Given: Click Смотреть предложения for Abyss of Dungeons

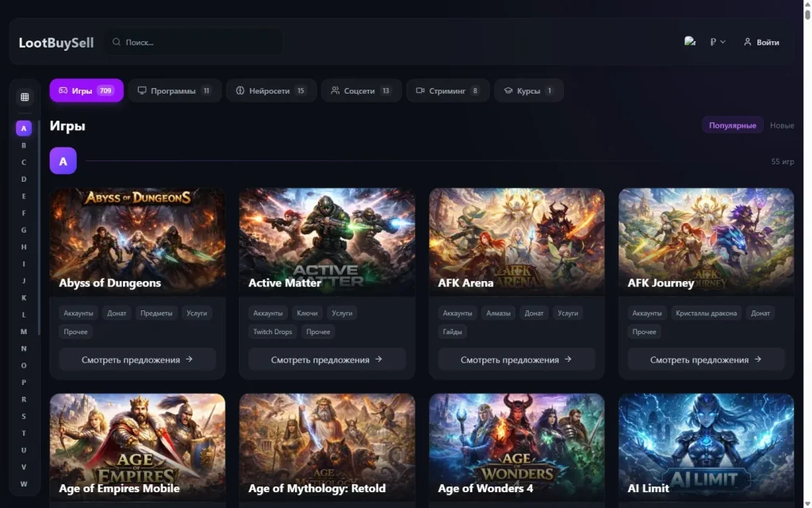Looking at the screenshot, I should tap(137, 360).
